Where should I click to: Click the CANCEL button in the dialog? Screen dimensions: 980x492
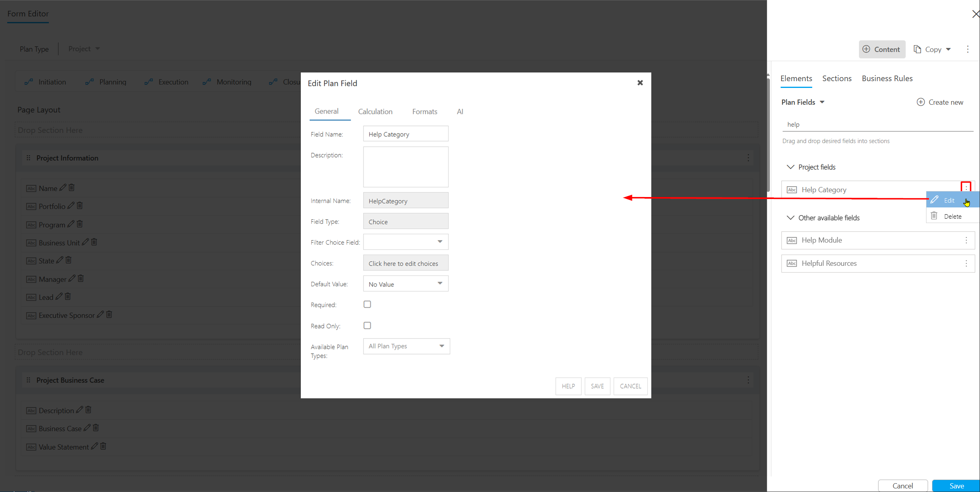coord(630,386)
